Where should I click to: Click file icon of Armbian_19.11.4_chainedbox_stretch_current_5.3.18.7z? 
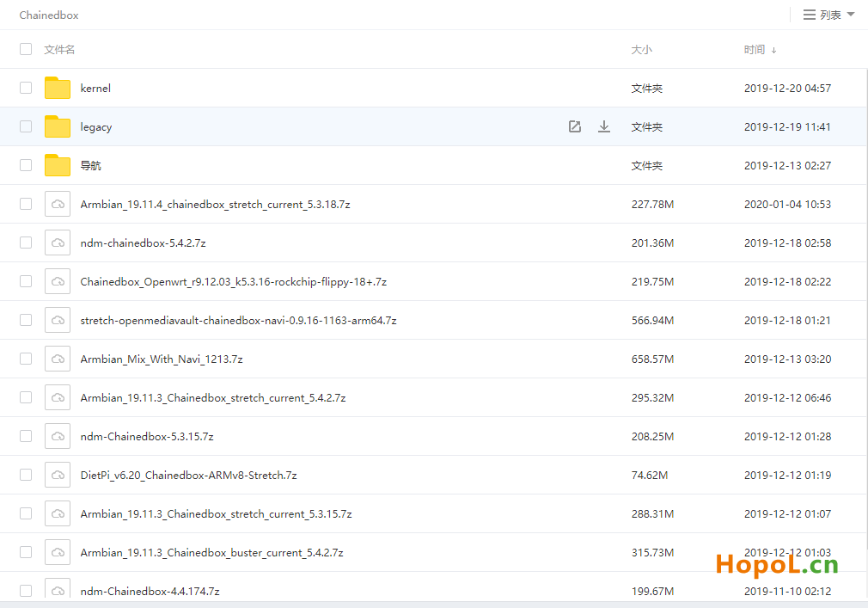[58, 205]
